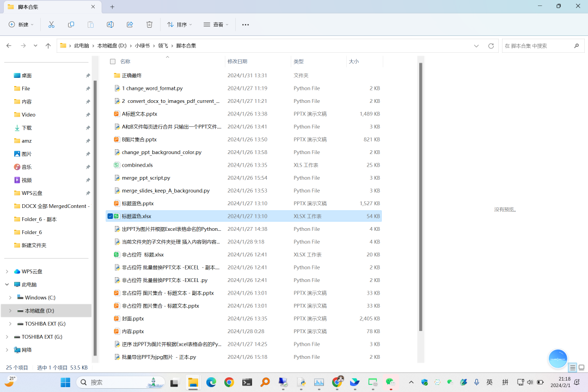Expand the address bar history dropdown
Screen dimensions: 588x392
(x=476, y=46)
